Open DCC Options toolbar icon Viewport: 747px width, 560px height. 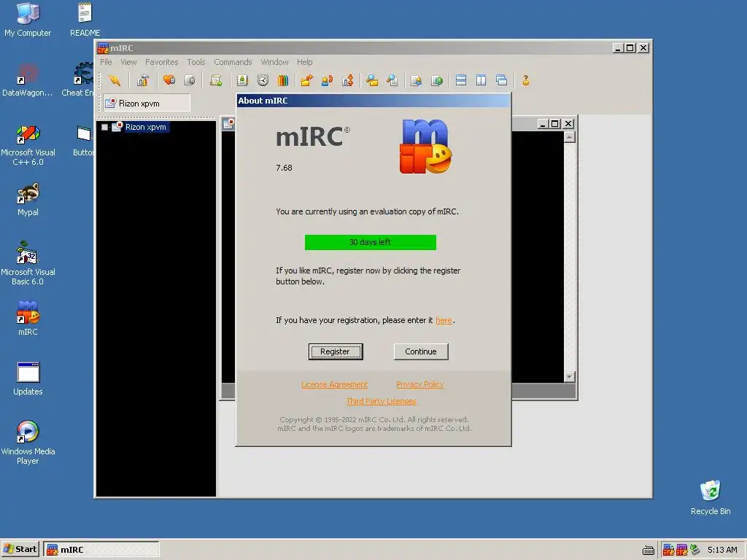[348, 80]
